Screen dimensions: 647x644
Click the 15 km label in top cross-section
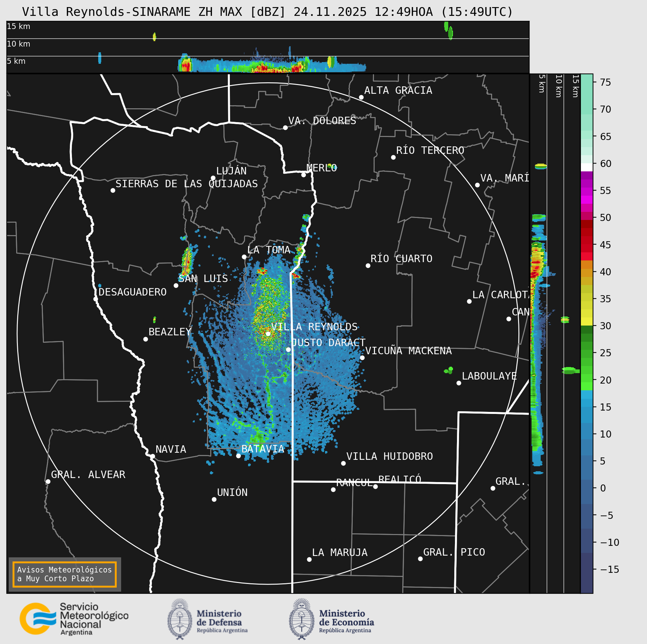tap(19, 26)
